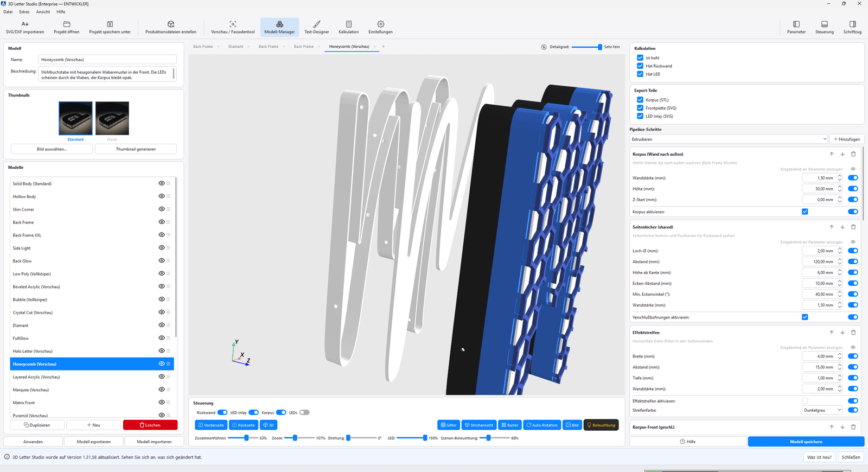The height and width of the screenshot is (472, 868).
Task: Open Einstellungen gear icon
Action: [381, 24]
